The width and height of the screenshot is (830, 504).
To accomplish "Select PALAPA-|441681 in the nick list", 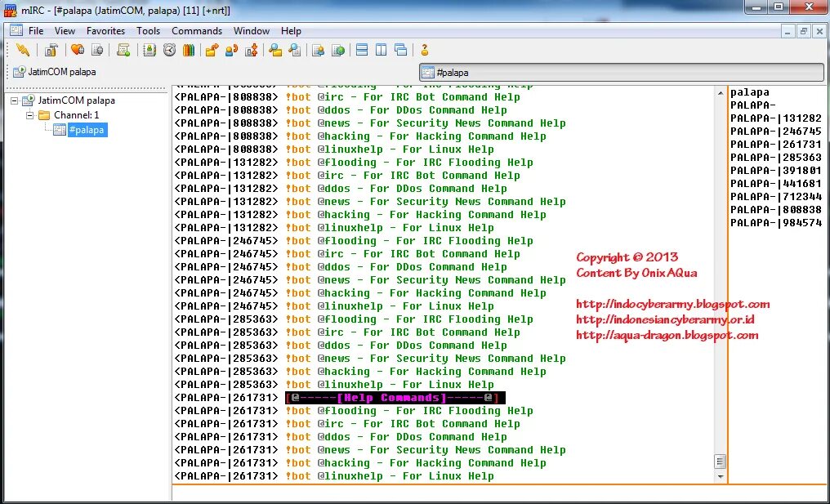I will (x=776, y=184).
